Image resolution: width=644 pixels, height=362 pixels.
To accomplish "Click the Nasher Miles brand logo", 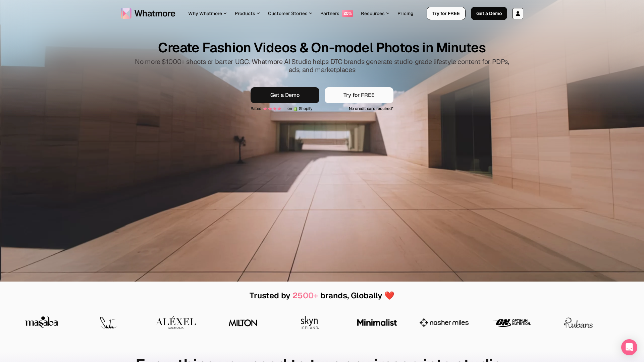I will [444, 322].
